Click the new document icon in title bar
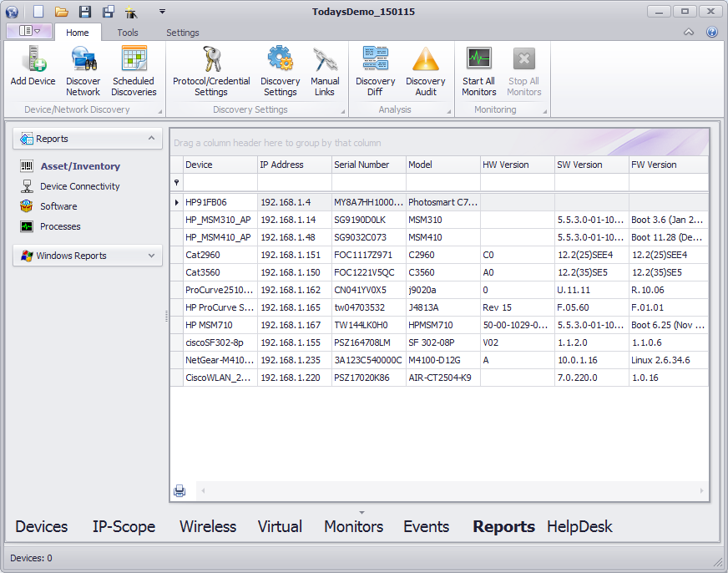The height and width of the screenshot is (573, 728). (38, 12)
